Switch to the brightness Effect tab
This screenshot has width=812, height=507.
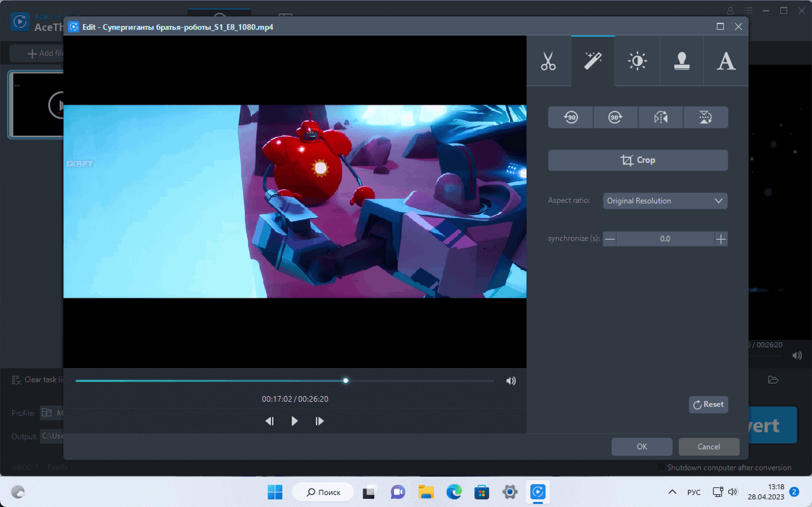pos(637,61)
